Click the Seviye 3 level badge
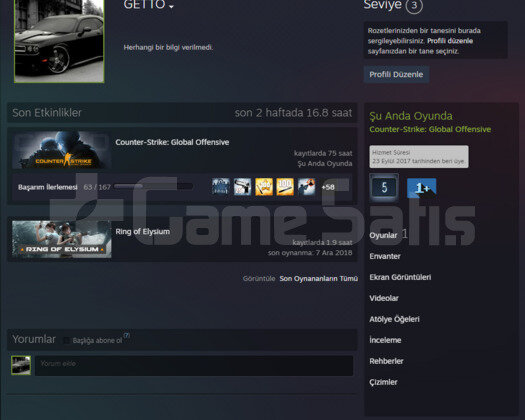Screen dimensions: 525x420 (414, 5)
